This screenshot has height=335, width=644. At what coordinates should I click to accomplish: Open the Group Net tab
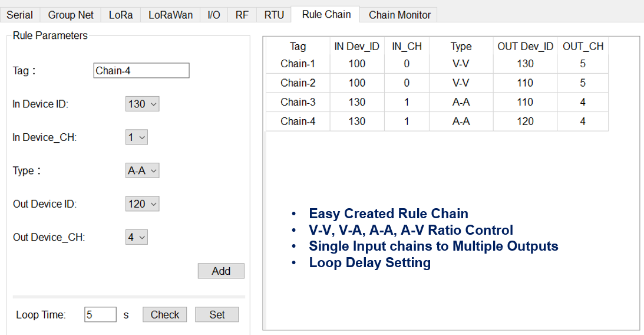[71, 15]
